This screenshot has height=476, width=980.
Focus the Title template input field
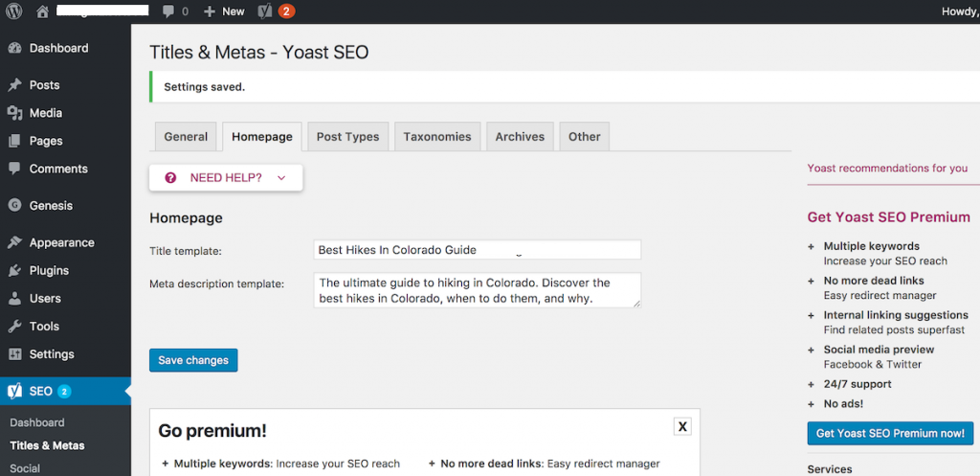point(477,250)
